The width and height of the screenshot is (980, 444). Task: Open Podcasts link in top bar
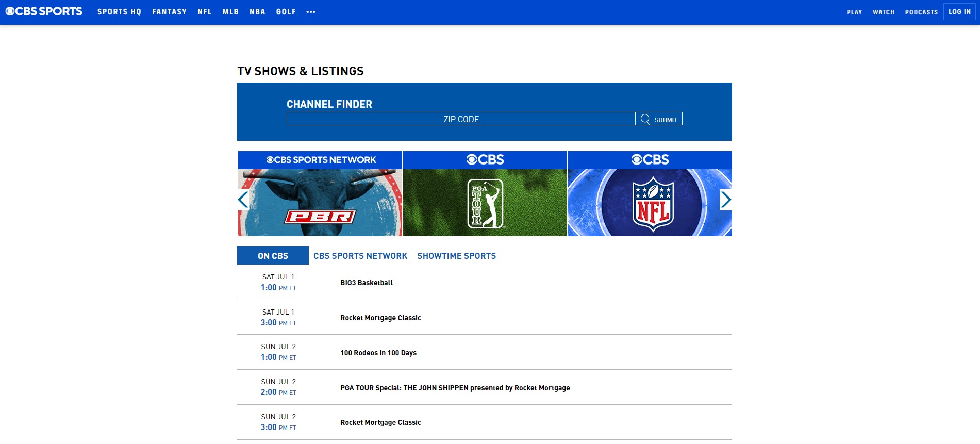point(921,12)
